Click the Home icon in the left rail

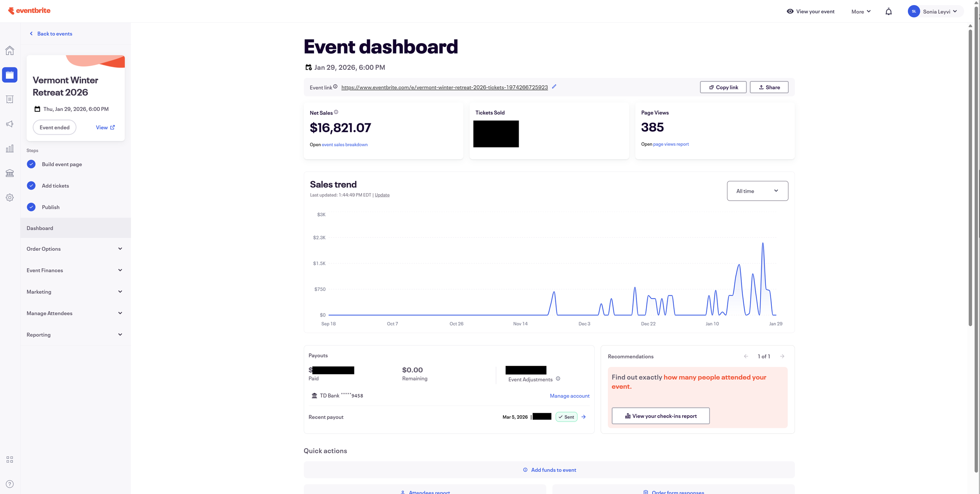pos(10,51)
